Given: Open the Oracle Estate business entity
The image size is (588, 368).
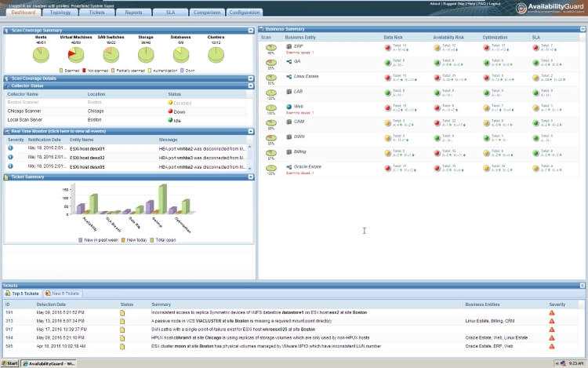Looking at the screenshot, I should coord(307,166).
